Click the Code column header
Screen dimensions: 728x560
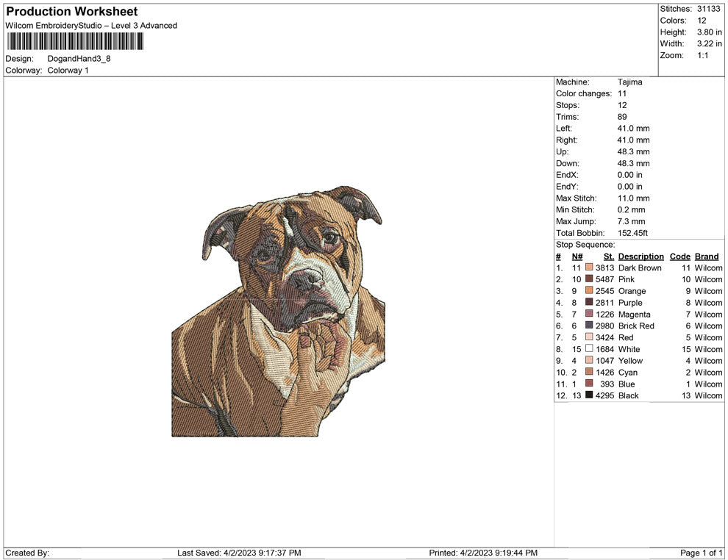679,256
